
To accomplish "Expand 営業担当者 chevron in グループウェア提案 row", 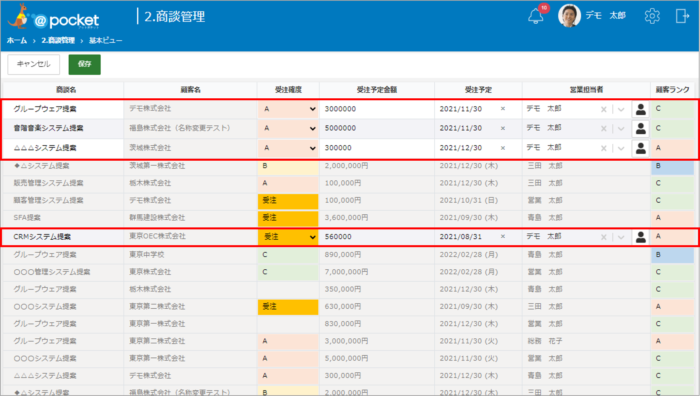I will click(x=621, y=109).
